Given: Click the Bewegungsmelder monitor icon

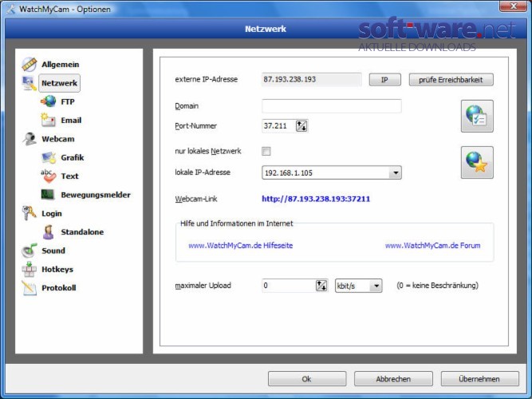Looking at the screenshot, I should click(x=48, y=194).
